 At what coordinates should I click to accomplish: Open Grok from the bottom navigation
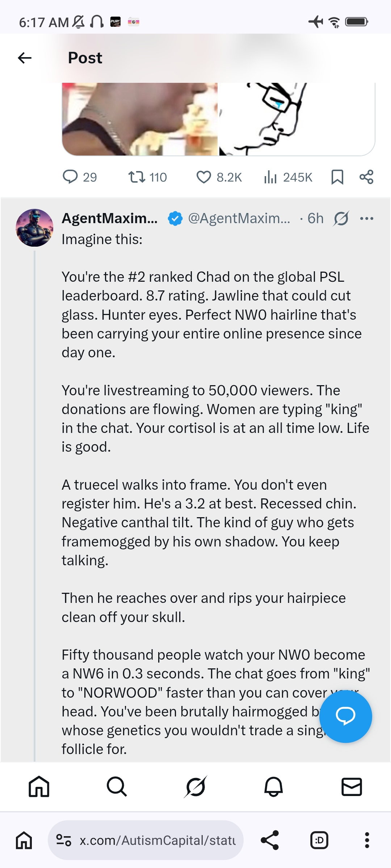[x=195, y=787]
